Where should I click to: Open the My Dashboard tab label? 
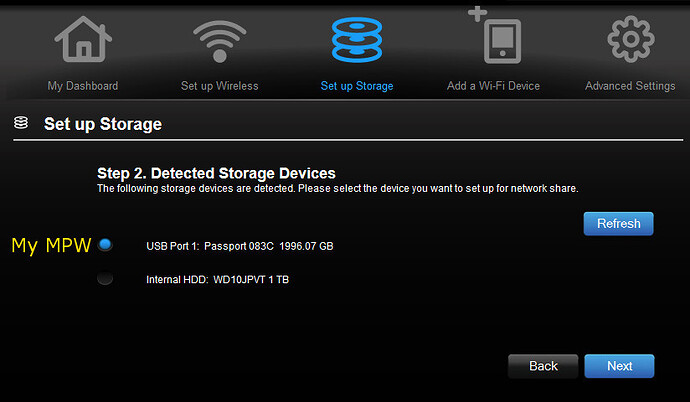83,86
